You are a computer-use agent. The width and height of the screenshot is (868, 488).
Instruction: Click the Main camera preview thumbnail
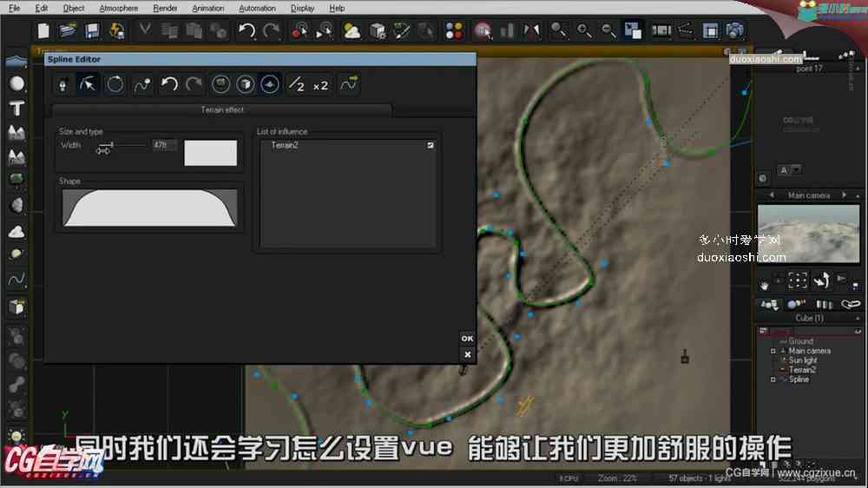808,234
